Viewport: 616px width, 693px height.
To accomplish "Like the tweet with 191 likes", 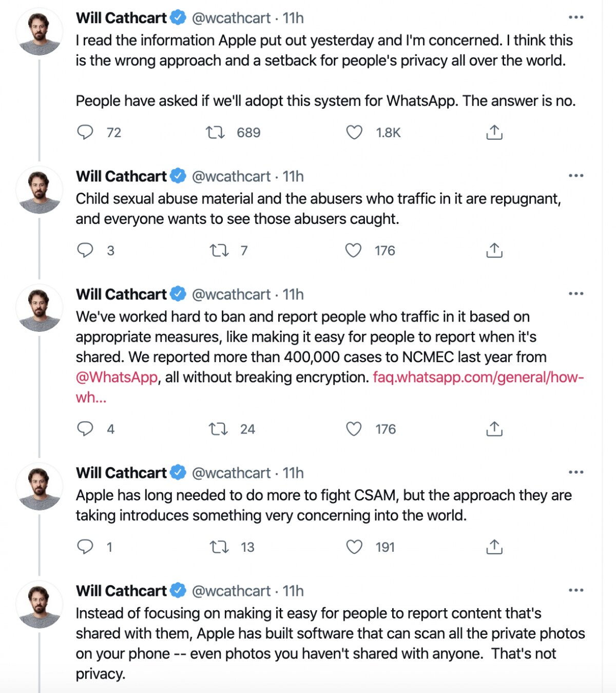I will click(354, 547).
